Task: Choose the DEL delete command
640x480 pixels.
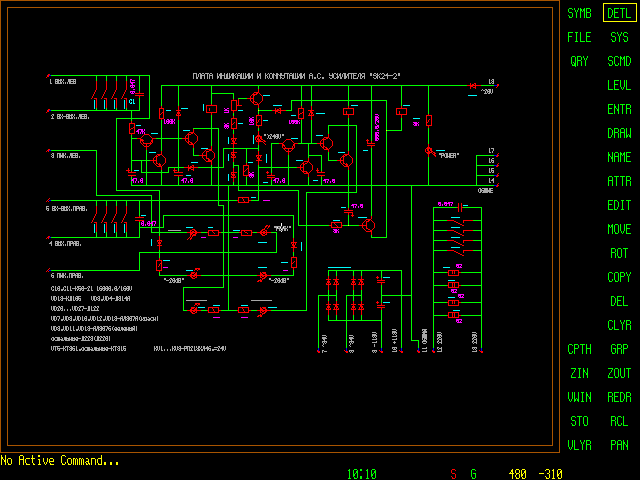Action: [619, 301]
